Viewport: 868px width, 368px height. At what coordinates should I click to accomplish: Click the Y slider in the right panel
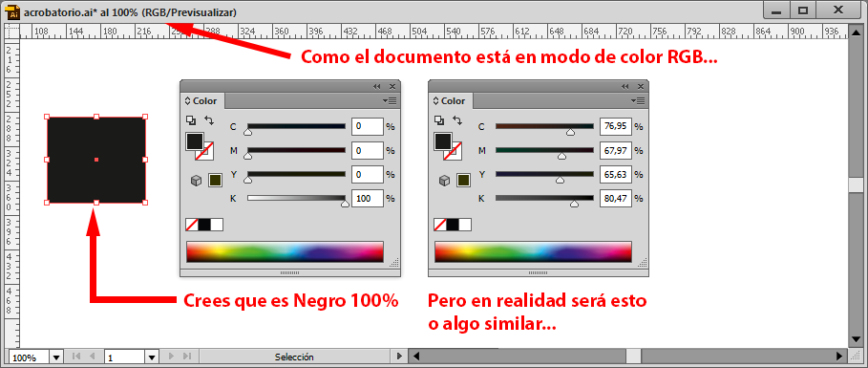pos(544,174)
